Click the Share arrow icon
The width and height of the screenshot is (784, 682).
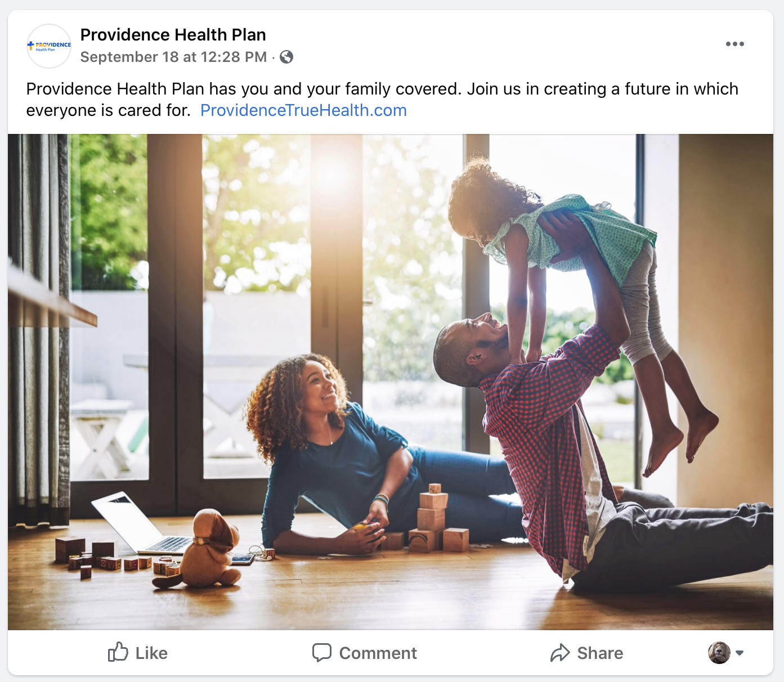coord(560,653)
